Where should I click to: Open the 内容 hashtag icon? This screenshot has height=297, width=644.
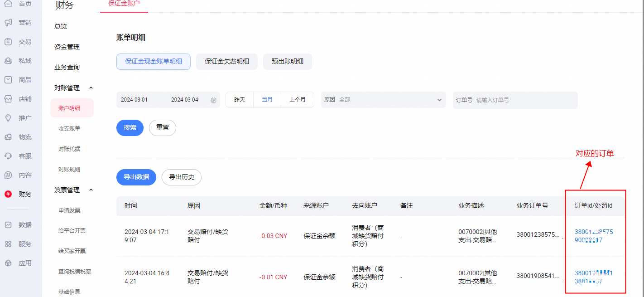[x=8, y=175]
